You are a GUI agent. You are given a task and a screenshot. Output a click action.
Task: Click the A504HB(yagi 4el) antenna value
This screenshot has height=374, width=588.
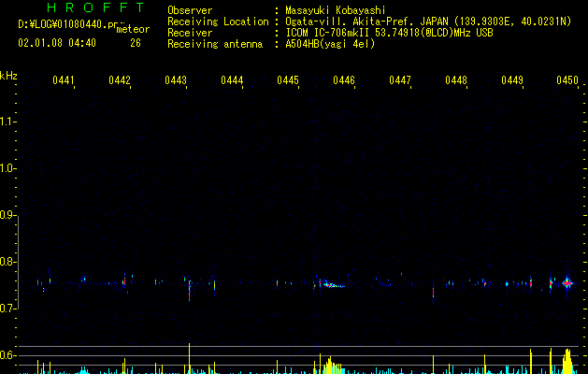pyautogui.click(x=330, y=44)
